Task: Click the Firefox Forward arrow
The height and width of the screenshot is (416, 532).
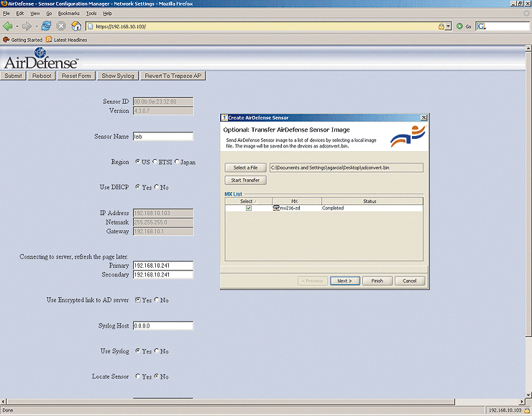Action: [x=27, y=26]
